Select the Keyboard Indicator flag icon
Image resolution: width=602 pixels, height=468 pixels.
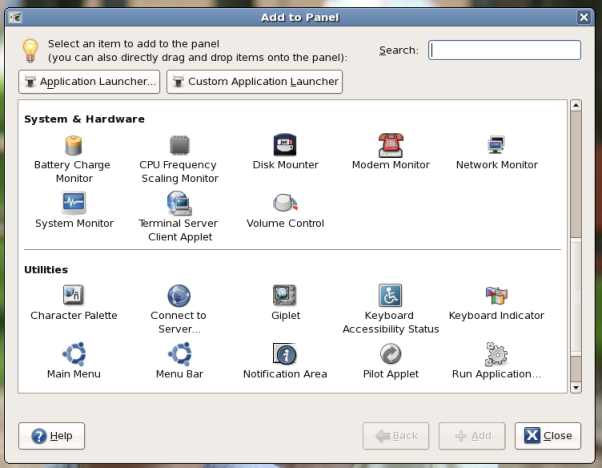click(x=496, y=295)
